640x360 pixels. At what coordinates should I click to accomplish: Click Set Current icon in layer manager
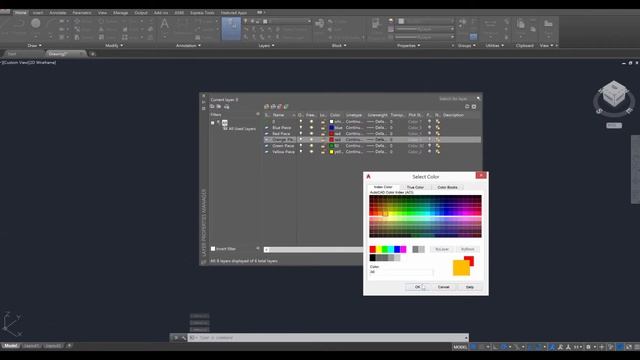pyautogui.click(x=286, y=107)
